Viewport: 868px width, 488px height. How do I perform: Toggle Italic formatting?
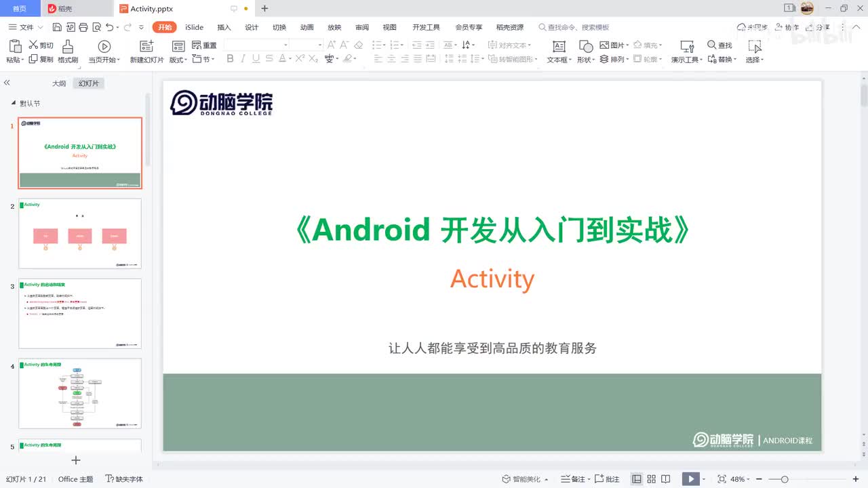pos(243,59)
